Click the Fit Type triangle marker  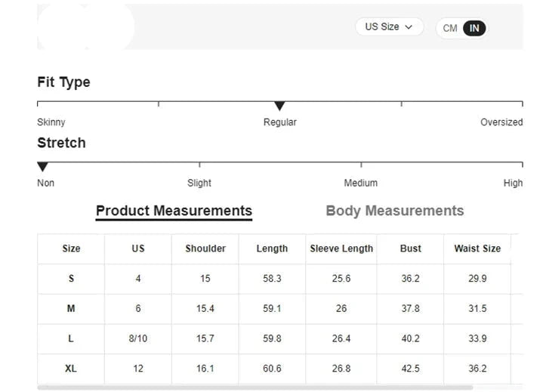pos(279,106)
